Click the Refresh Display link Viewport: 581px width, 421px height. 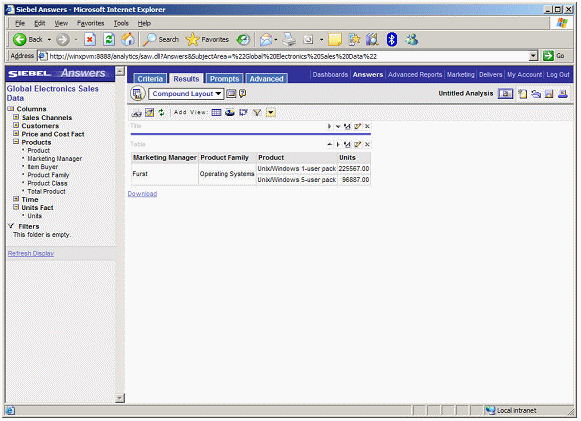click(x=31, y=253)
